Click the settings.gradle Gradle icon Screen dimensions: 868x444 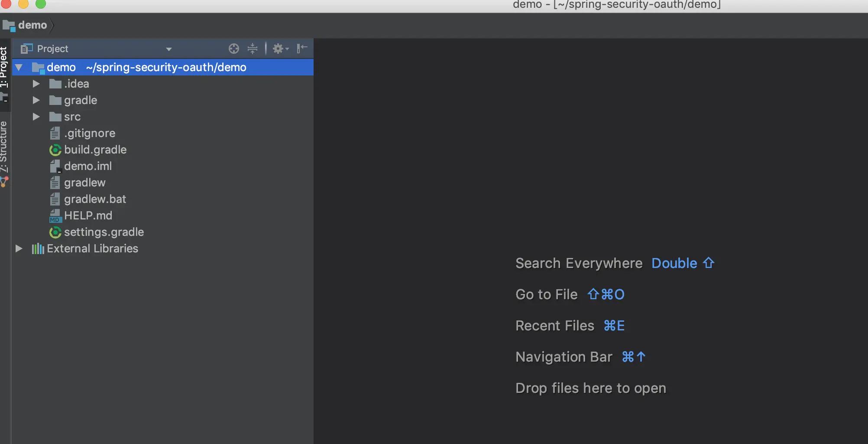pyautogui.click(x=55, y=232)
